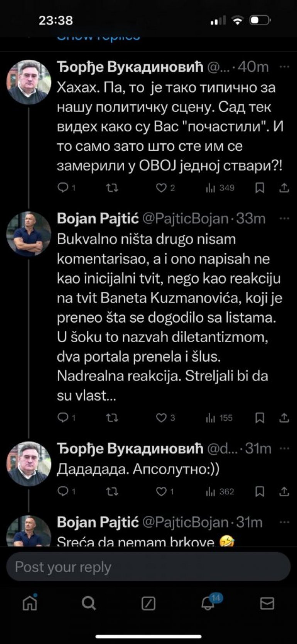Reply to the first Вукадиновић tweet
The image size is (297, 644).
(63, 188)
